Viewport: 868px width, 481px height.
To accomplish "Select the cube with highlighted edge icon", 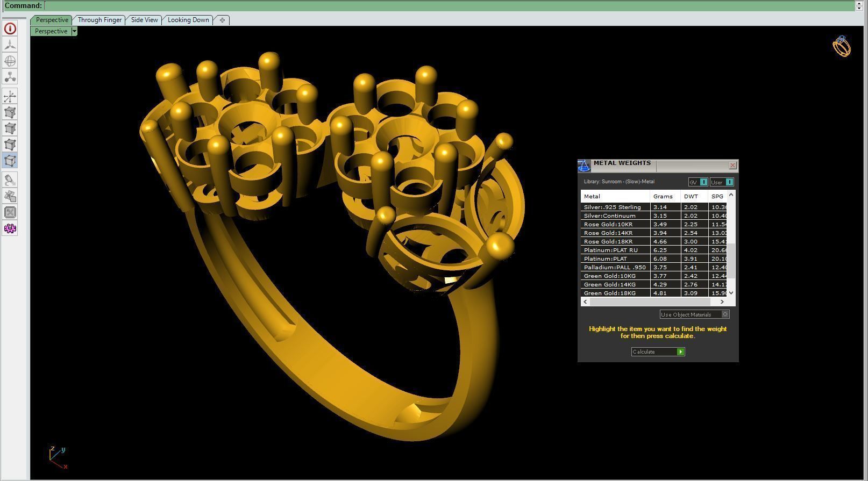I will pos(10,128).
